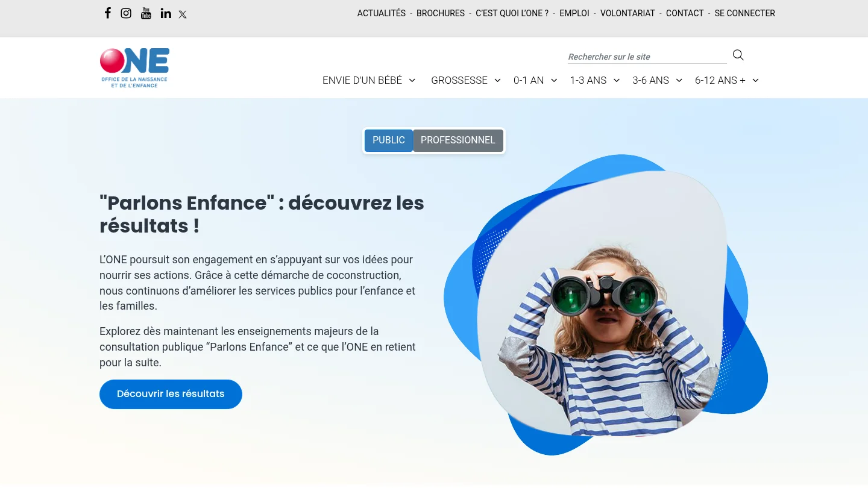Focus the Rechercher sur le site field
The width and height of the screenshot is (868, 488).
pyautogui.click(x=647, y=57)
